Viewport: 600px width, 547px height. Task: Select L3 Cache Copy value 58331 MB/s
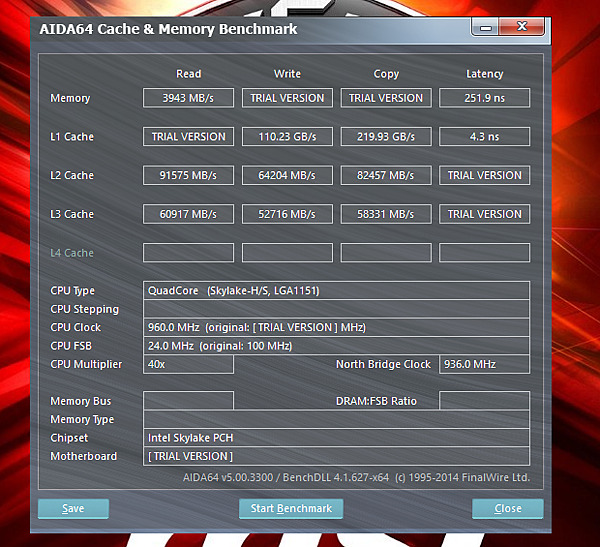(386, 214)
